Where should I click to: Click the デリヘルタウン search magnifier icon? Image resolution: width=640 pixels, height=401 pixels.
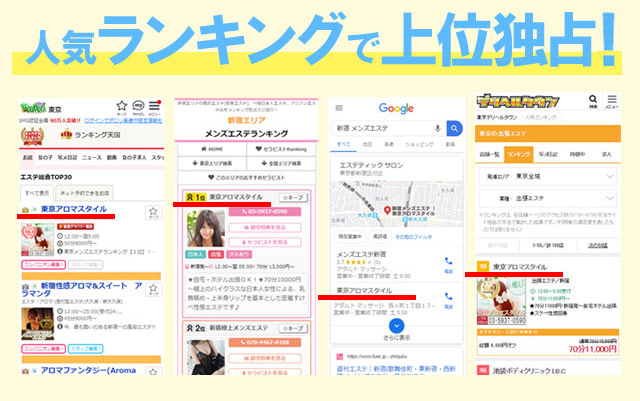click(x=593, y=100)
